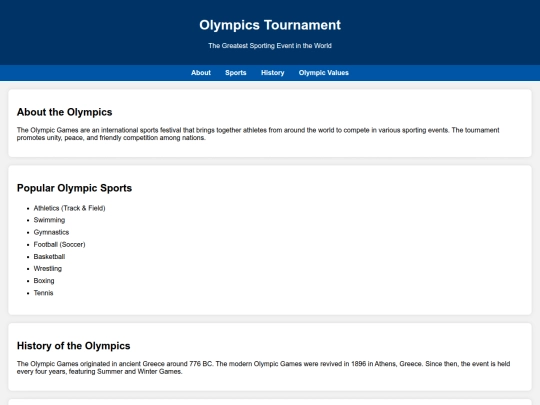Click the paragraph about origins in ancient Greece

[263, 367]
